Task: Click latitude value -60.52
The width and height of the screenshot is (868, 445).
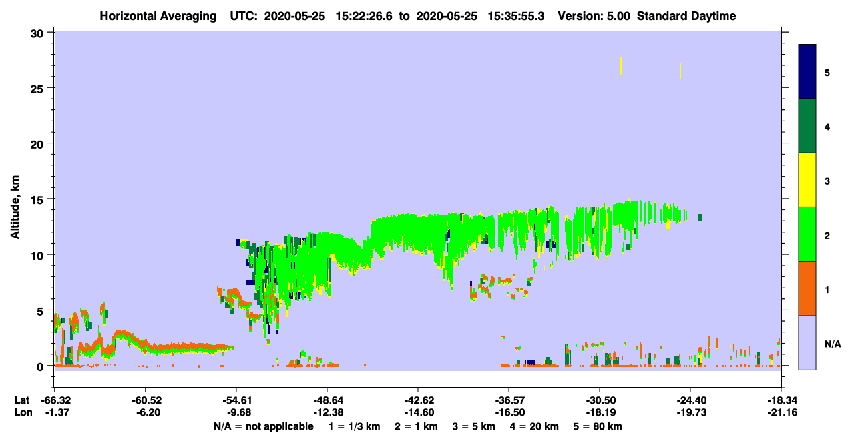Action: point(146,400)
